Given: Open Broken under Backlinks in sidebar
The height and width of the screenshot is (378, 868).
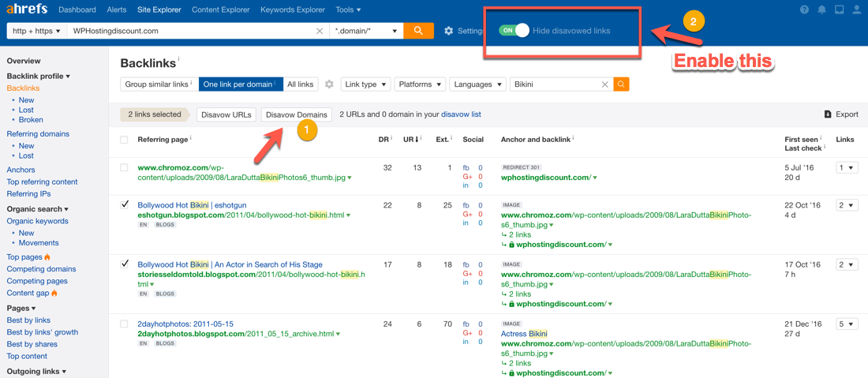Looking at the screenshot, I should click(x=31, y=119).
